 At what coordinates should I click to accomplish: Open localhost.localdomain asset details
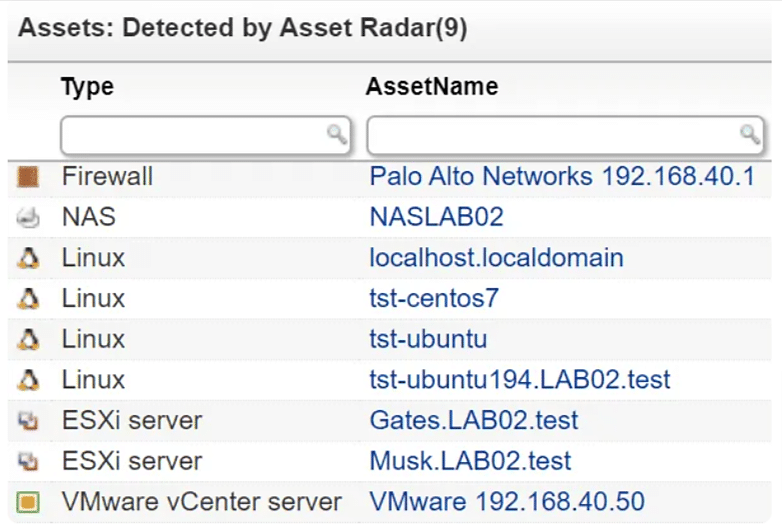point(496,259)
